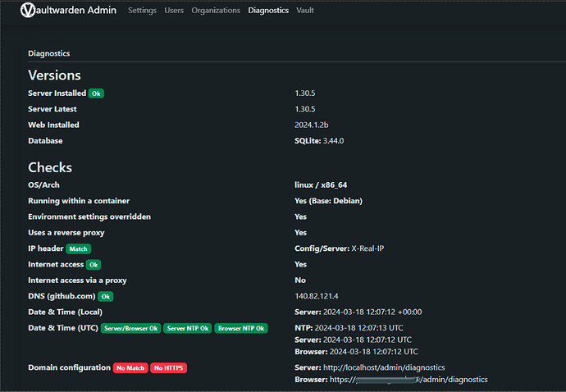Click the Server/Browser Ok badge
Image resolution: width=566 pixels, height=392 pixels.
(x=130, y=328)
